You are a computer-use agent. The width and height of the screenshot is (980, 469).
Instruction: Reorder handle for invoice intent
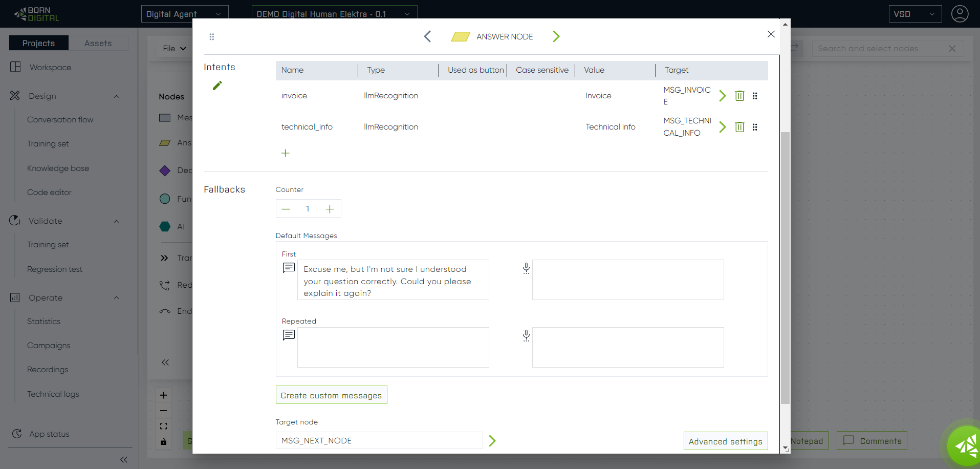pos(755,96)
